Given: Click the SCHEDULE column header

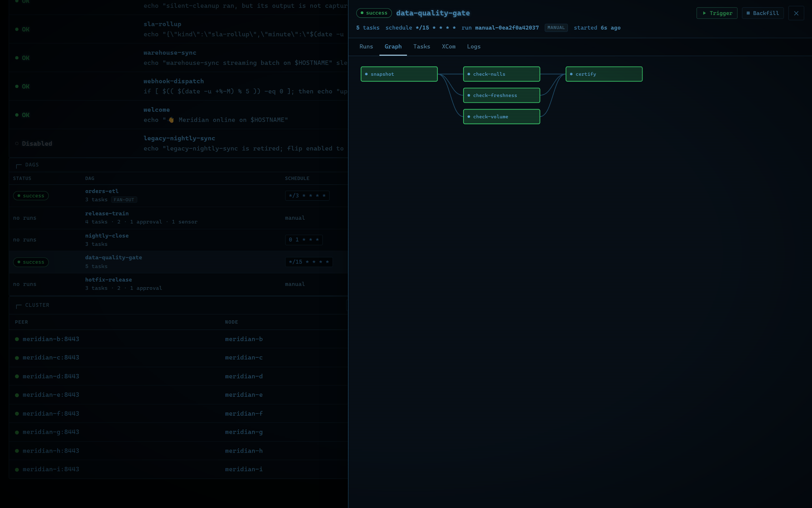Looking at the screenshot, I should 297,179.
